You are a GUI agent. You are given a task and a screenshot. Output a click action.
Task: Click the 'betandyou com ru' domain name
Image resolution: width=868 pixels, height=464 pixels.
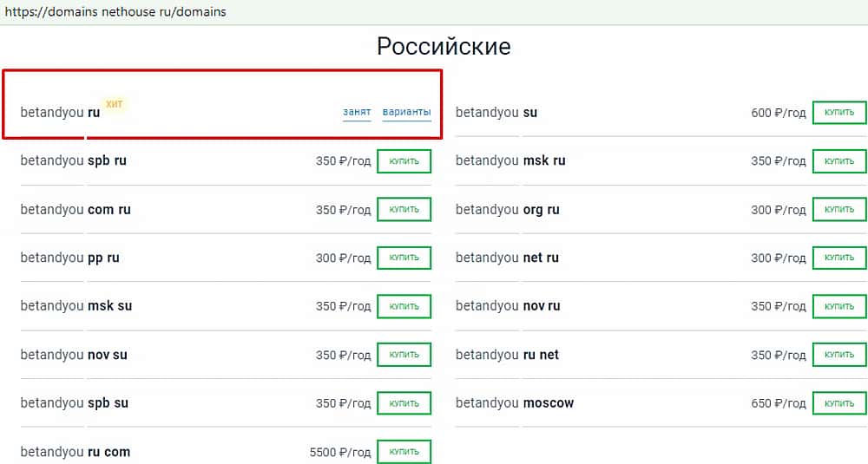pyautogui.click(x=76, y=210)
